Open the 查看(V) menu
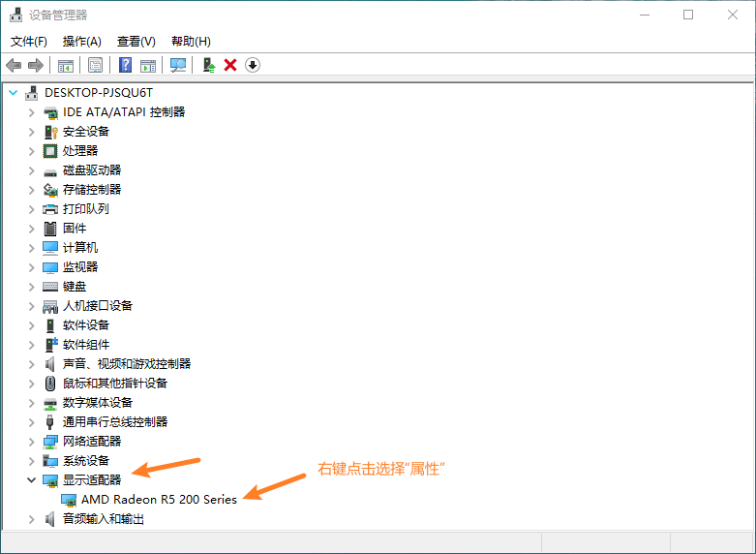 tap(136, 42)
